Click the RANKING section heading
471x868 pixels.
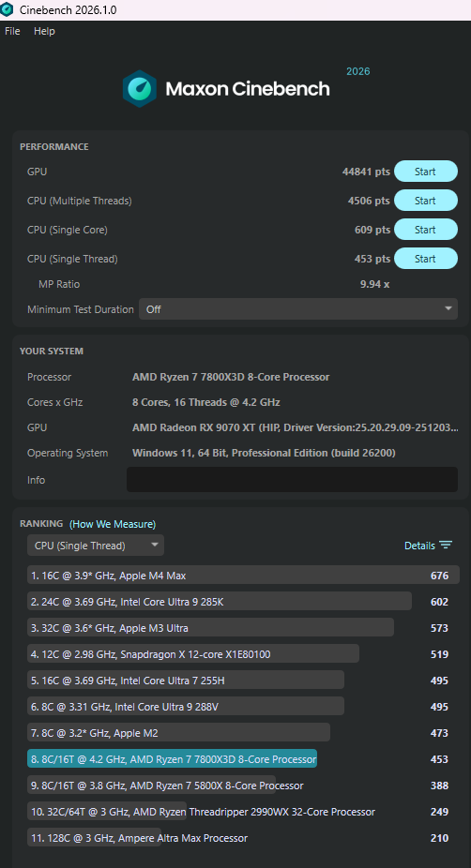pos(41,524)
